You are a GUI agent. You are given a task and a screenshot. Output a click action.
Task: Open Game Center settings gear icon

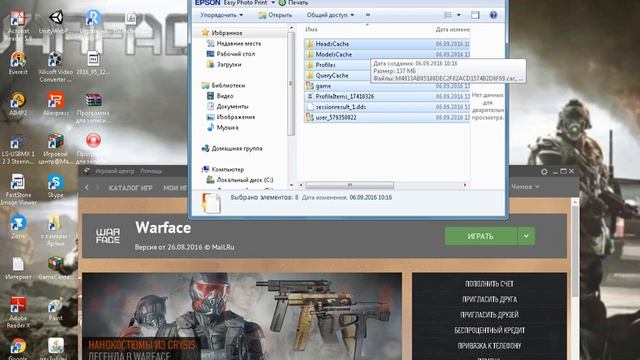pos(544,172)
